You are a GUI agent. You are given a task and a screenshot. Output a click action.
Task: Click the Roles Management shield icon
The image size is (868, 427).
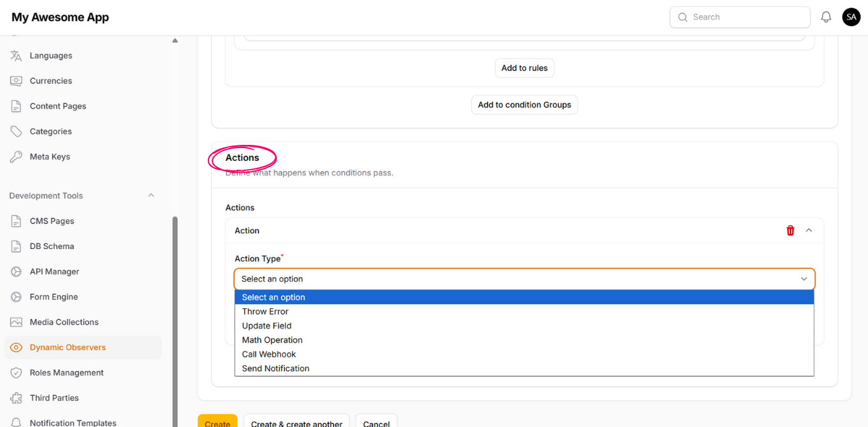[x=16, y=373]
